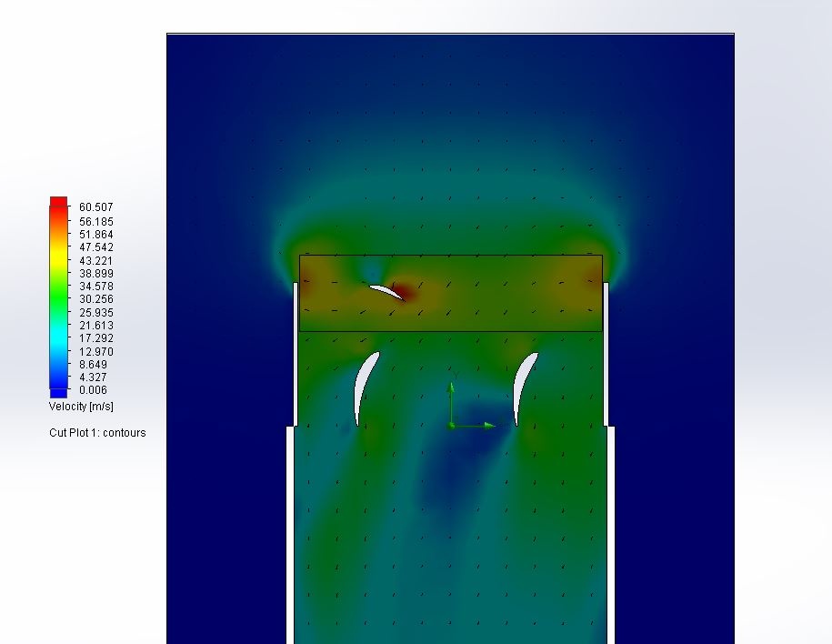832x644 pixels.
Task: Click the legend value 43.221
Action: pyautogui.click(x=96, y=261)
